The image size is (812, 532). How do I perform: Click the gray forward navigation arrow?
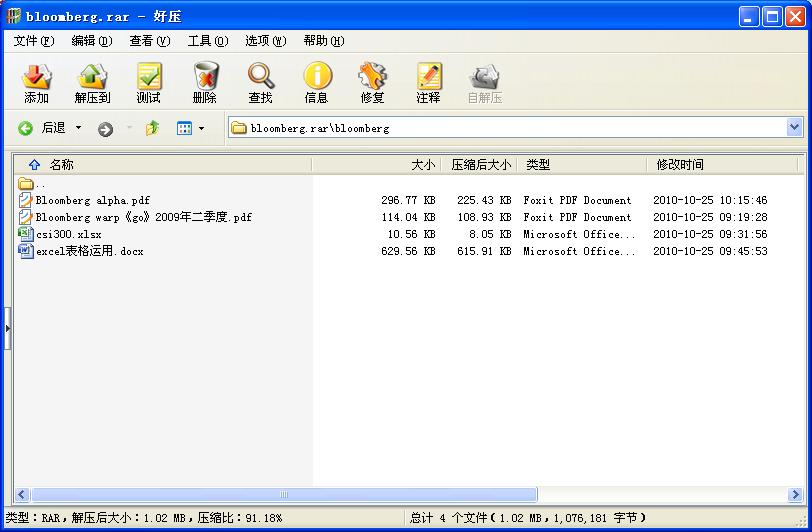coord(105,129)
